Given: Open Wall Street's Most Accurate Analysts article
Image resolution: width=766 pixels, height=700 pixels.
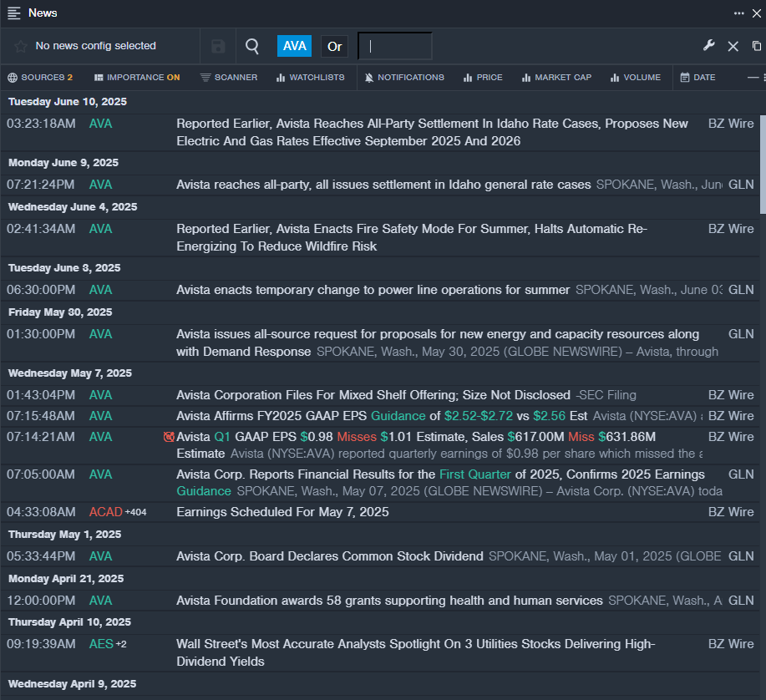Looking at the screenshot, I should tap(415, 652).
